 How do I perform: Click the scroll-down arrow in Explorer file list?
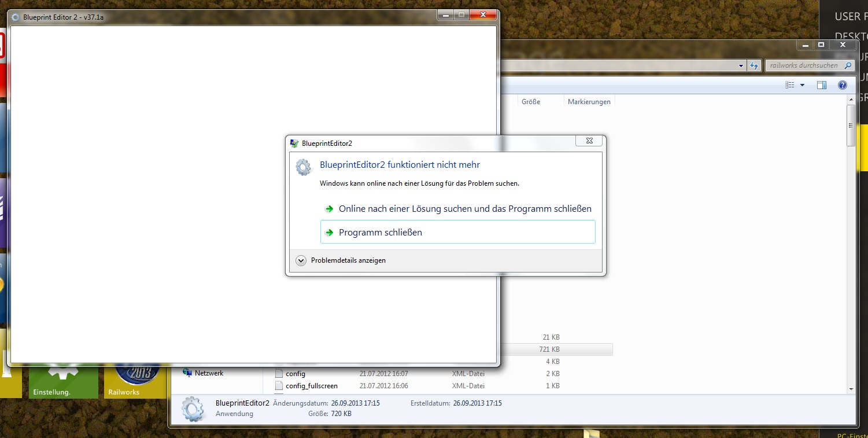[x=851, y=389]
